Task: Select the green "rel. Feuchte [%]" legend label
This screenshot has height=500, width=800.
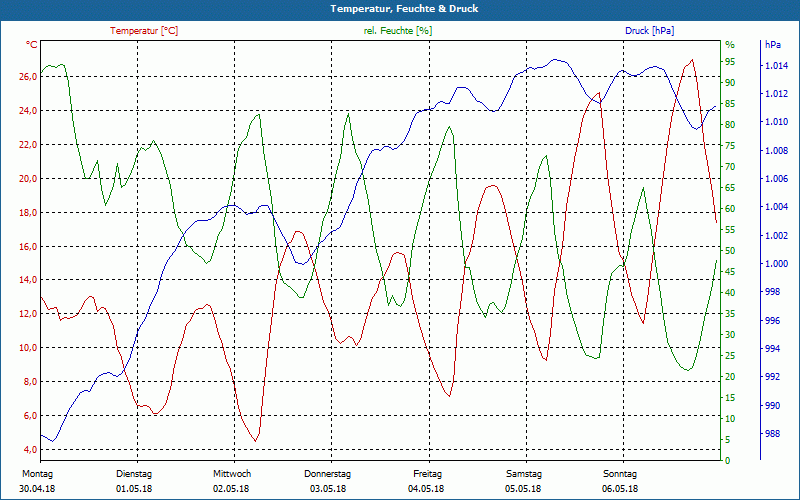Action: point(398,31)
